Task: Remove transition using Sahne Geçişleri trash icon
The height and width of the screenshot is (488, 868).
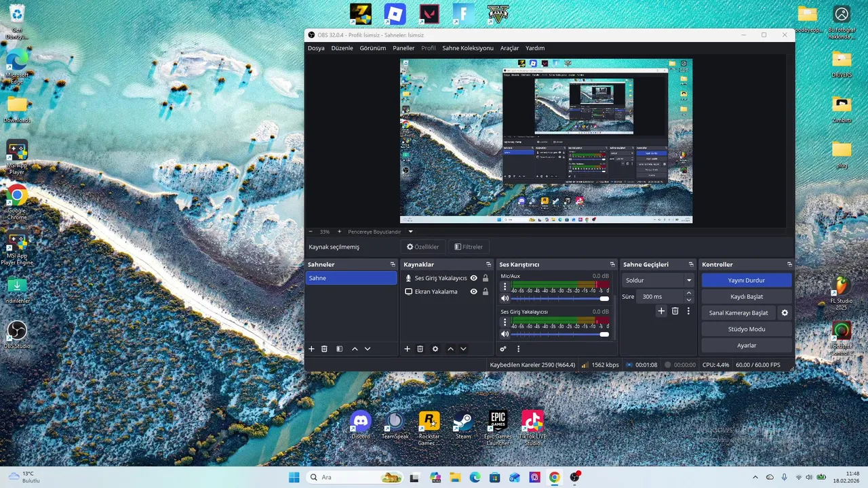Action: pos(675,311)
